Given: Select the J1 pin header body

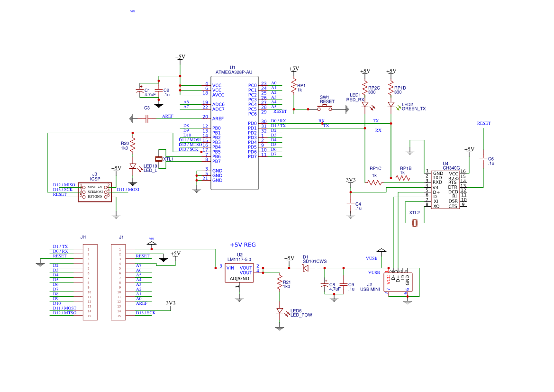Looking at the screenshot, I should tap(118, 282).
